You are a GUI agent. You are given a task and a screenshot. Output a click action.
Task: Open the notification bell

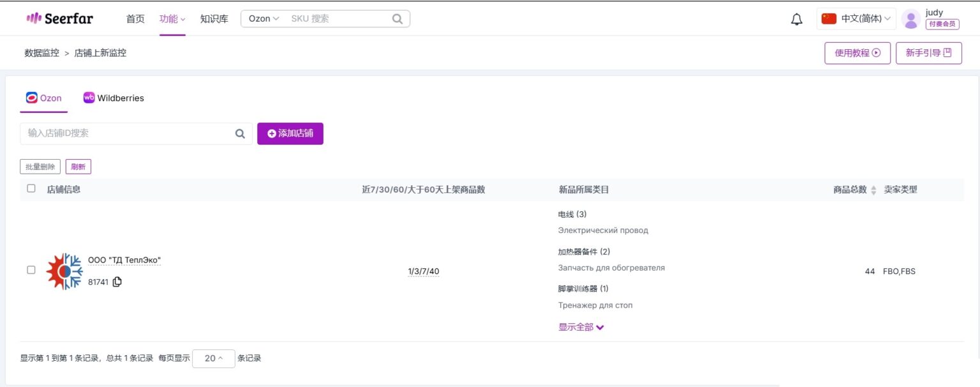pos(796,19)
